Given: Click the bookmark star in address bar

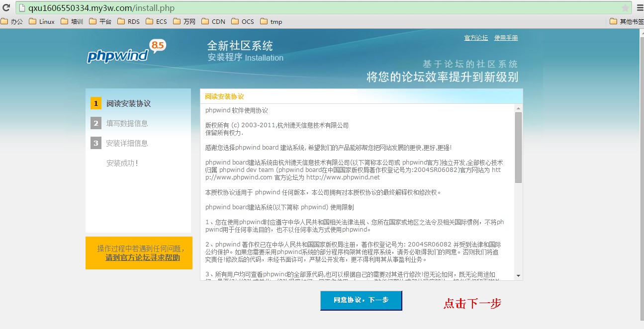Looking at the screenshot, I should click(625, 8).
